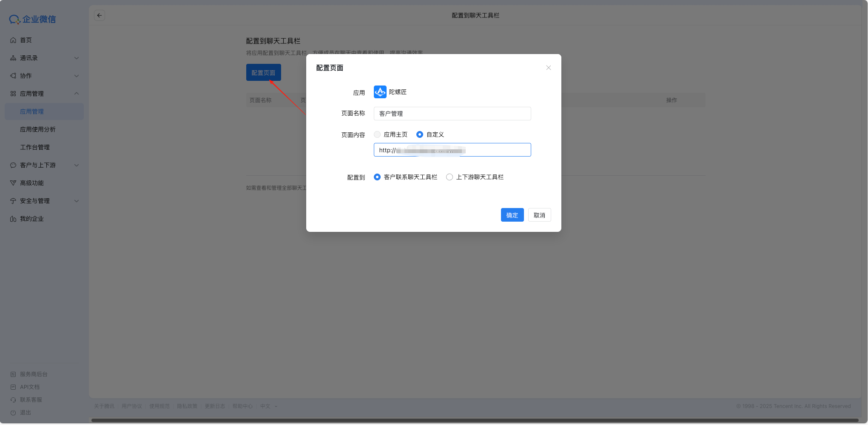
Task: Click the back arrow icon in header
Action: coord(100,15)
